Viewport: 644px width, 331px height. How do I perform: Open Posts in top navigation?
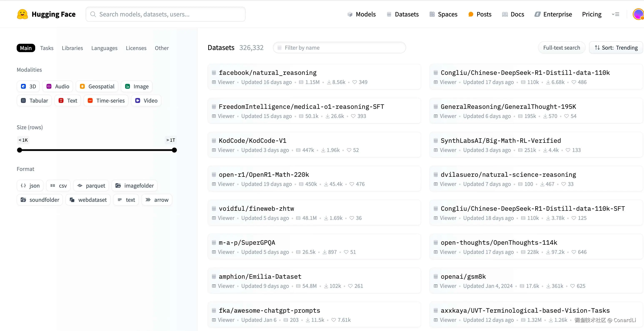click(x=480, y=14)
